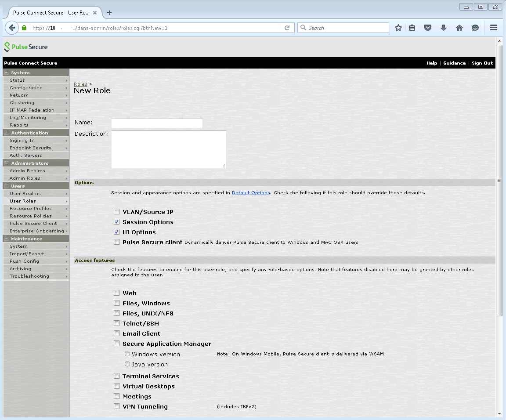Open the Firefox hamburger menu
Image resolution: width=506 pixels, height=420 pixels.
pos(493,28)
